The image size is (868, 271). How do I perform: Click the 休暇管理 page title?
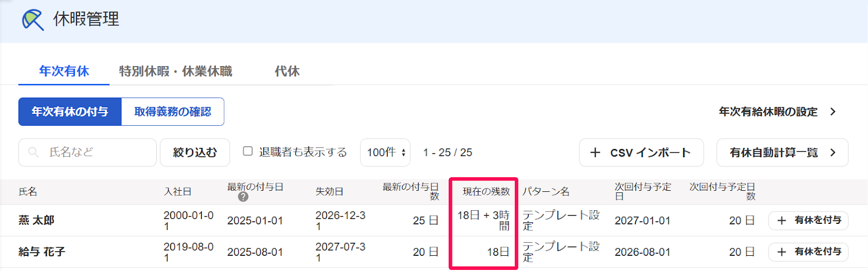[86, 20]
